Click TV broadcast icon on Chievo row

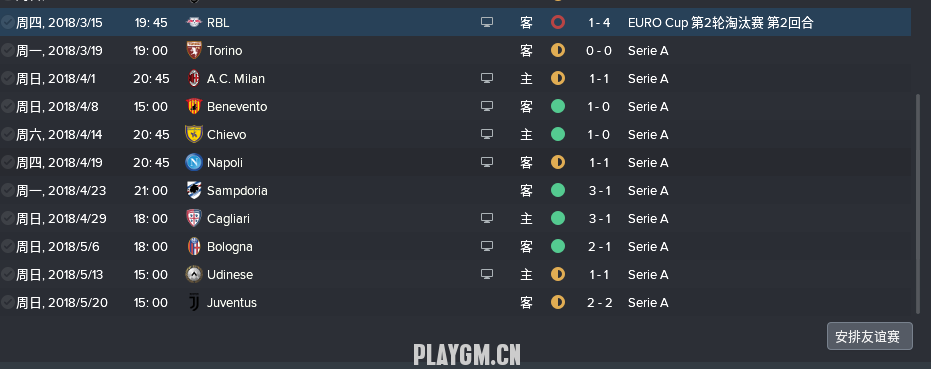coord(487,134)
